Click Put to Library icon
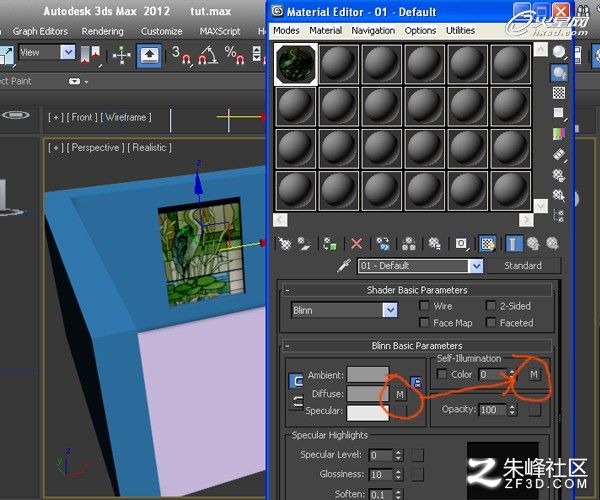The image size is (600, 500). pos(435,244)
